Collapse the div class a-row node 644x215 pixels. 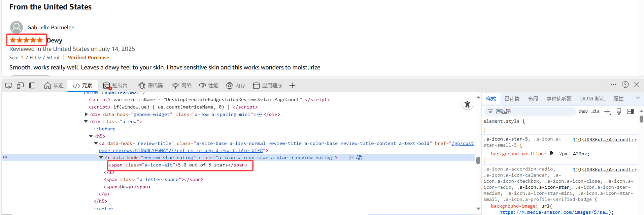pyautogui.click(x=86, y=121)
